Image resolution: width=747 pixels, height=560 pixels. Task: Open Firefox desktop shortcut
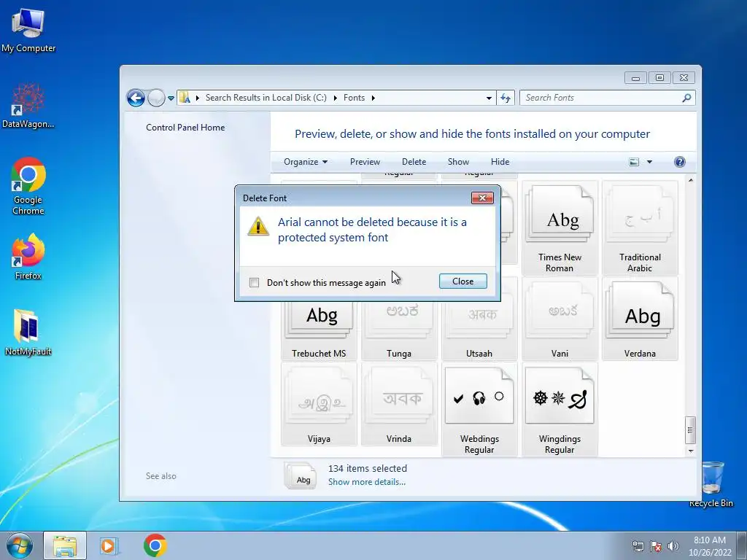(28, 256)
